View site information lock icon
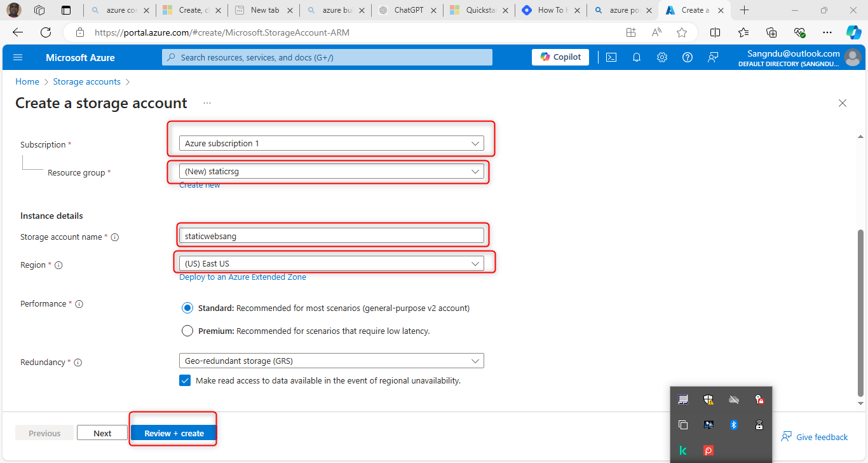This screenshot has height=463, width=868. click(80, 32)
